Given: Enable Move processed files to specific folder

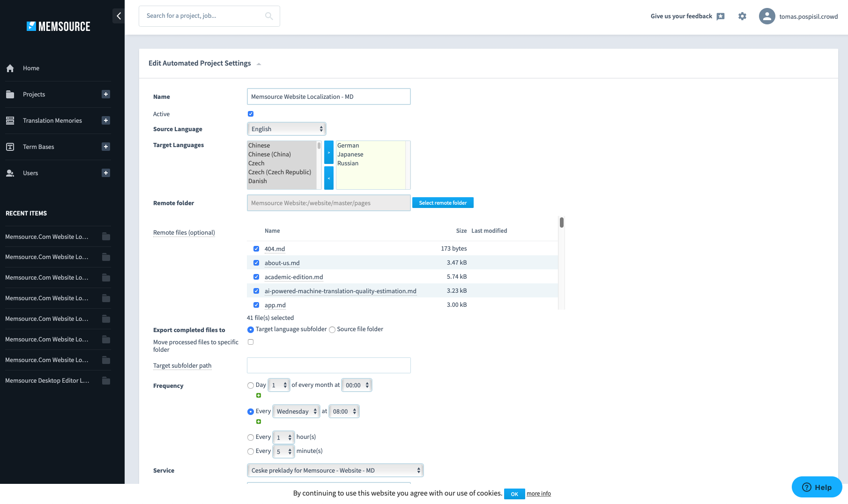Looking at the screenshot, I should pos(251,342).
